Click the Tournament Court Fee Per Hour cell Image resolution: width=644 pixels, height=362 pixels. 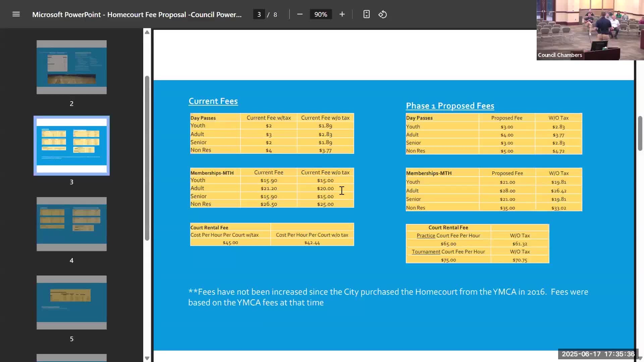448,252
